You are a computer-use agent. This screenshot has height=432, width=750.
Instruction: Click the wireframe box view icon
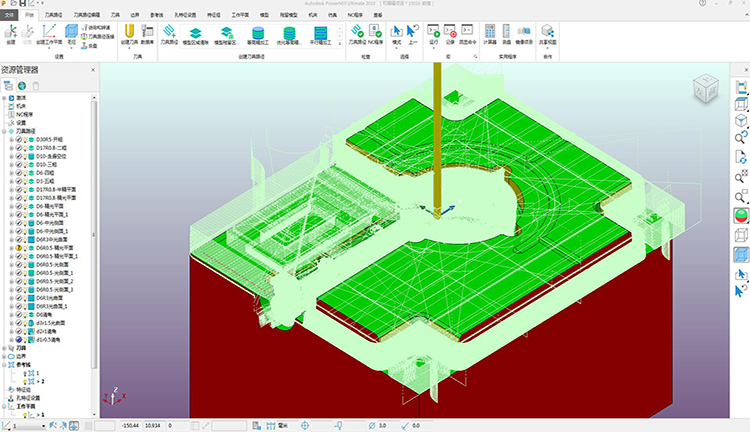click(x=740, y=235)
